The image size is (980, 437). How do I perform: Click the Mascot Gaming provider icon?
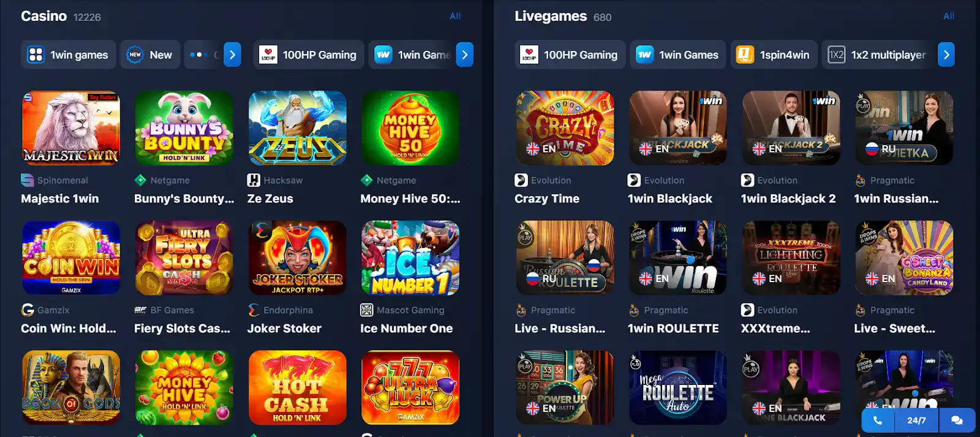pyautogui.click(x=367, y=310)
